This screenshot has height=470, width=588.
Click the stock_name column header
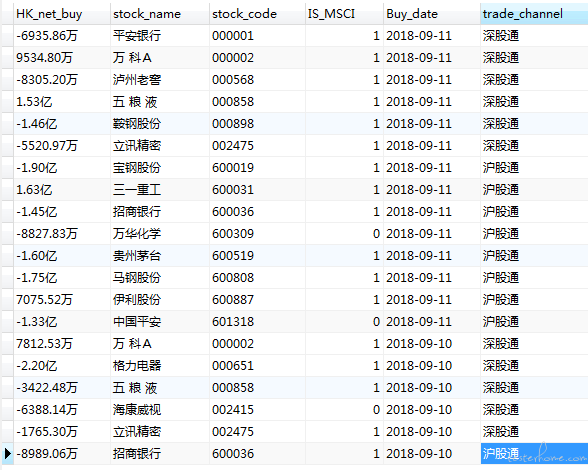[160, 14]
